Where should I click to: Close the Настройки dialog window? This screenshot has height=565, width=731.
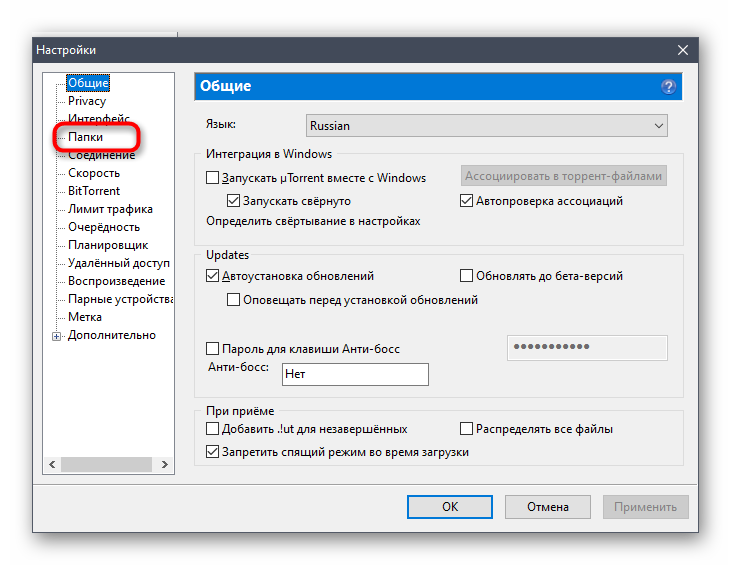(x=683, y=50)
